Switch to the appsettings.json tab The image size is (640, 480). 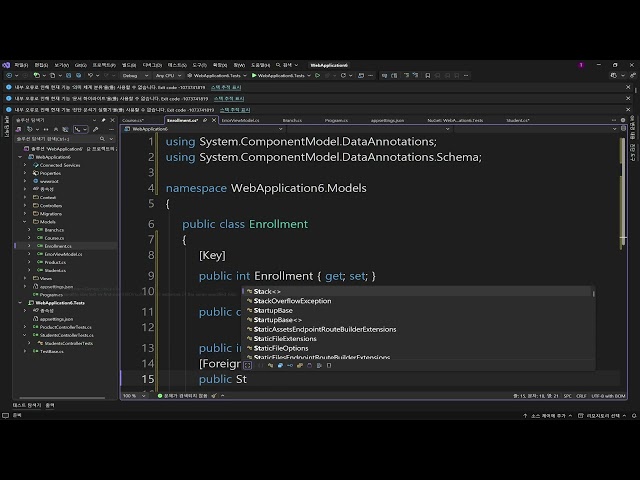pyautogui.click(x=387, y=120)
